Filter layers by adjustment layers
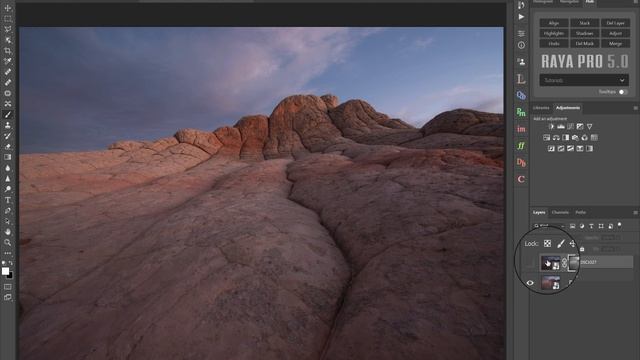Viewport: 640px width, 360px height. [582, 226]
